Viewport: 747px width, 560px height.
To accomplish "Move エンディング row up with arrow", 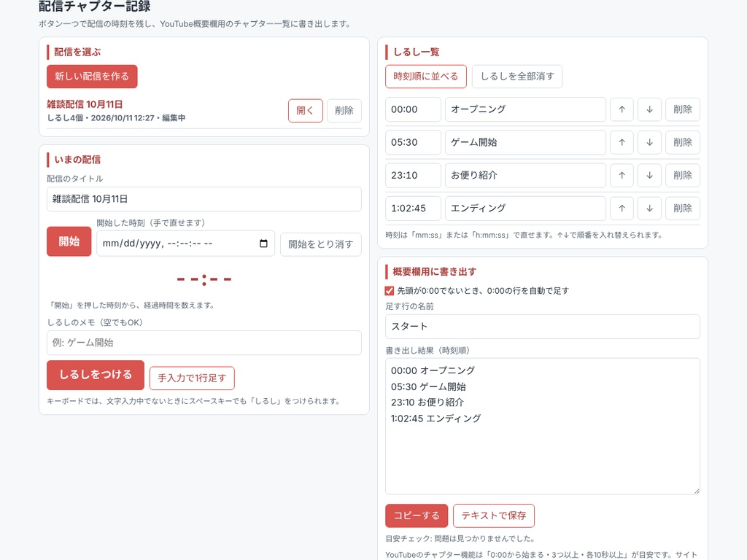I will tap(622, 208).
